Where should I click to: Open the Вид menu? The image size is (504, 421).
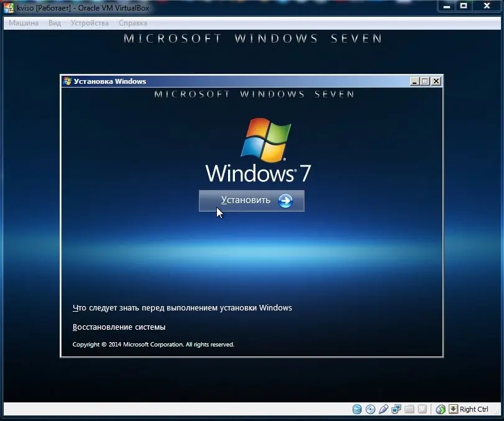point(55,23)
